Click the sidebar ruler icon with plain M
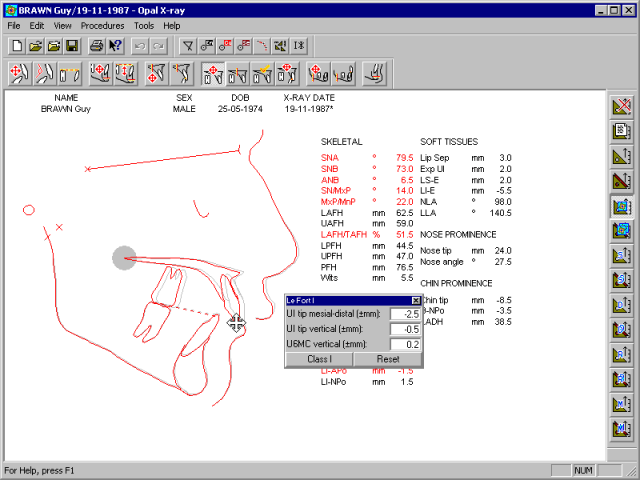This screenshot has height=480, width=640. (622, 405)
